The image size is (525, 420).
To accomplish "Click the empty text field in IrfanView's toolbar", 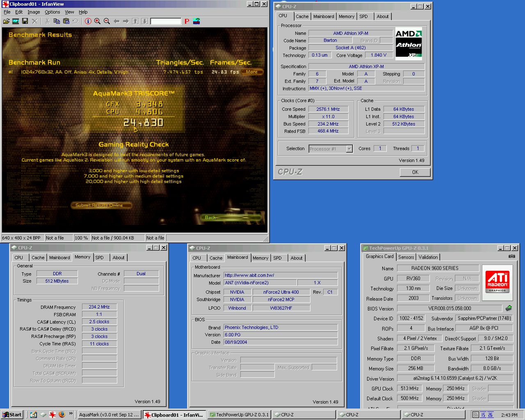I will pos(166,21).
